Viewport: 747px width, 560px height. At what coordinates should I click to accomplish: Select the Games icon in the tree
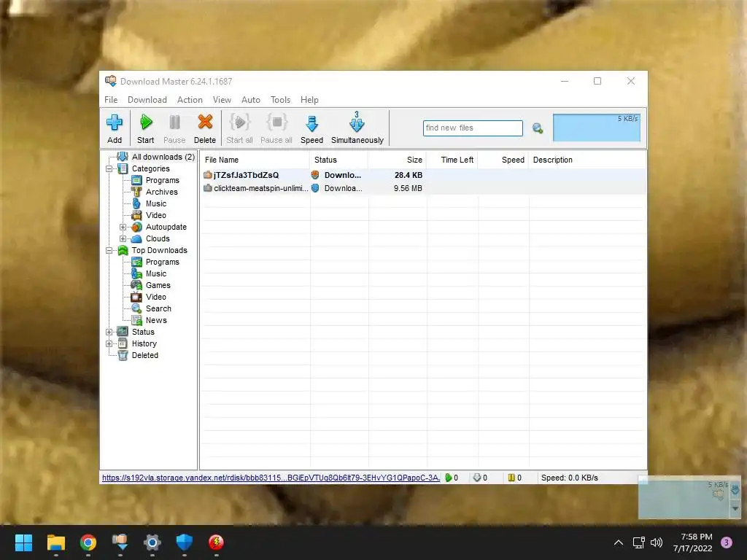pyautogui.click(x=136, y=285)
